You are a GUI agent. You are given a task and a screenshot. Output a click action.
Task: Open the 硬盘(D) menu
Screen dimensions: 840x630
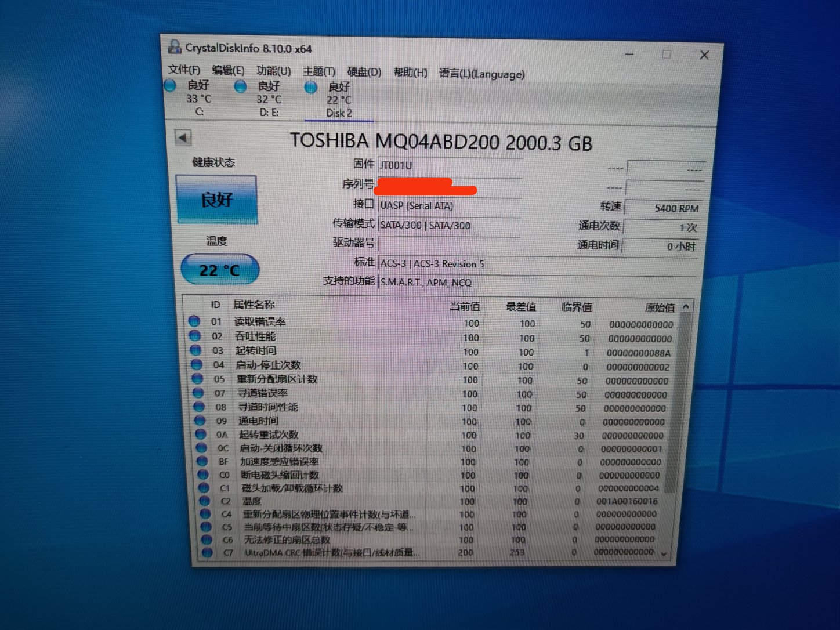(x=364, y=72)
